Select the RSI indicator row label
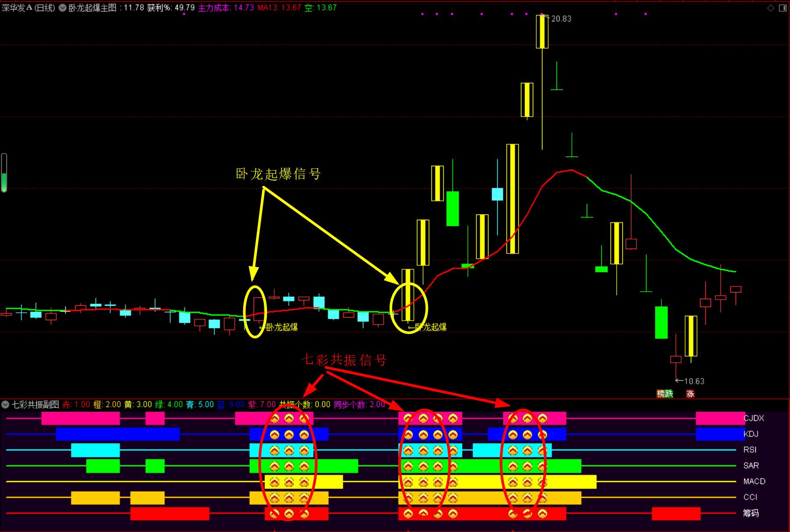Screen dimensions: 790x532 pyautogui.click(x=750, y=450)
